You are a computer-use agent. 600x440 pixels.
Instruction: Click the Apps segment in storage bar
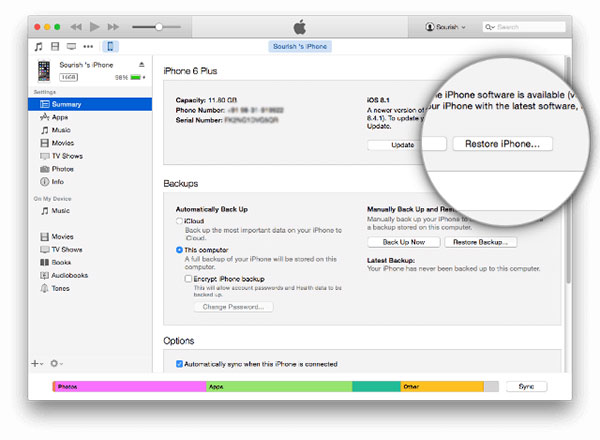pos(279,386)
